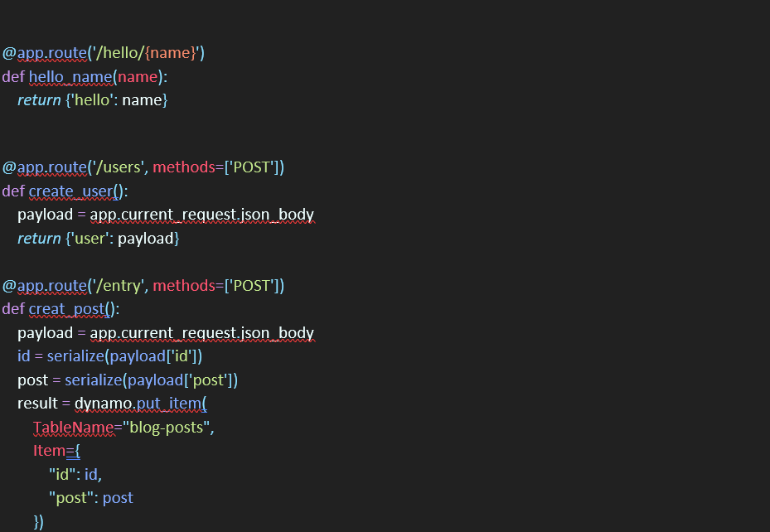Click the "post" key inside Item dictionary
The width and height of the screenshot is (770, 532).
pos(70,497)
